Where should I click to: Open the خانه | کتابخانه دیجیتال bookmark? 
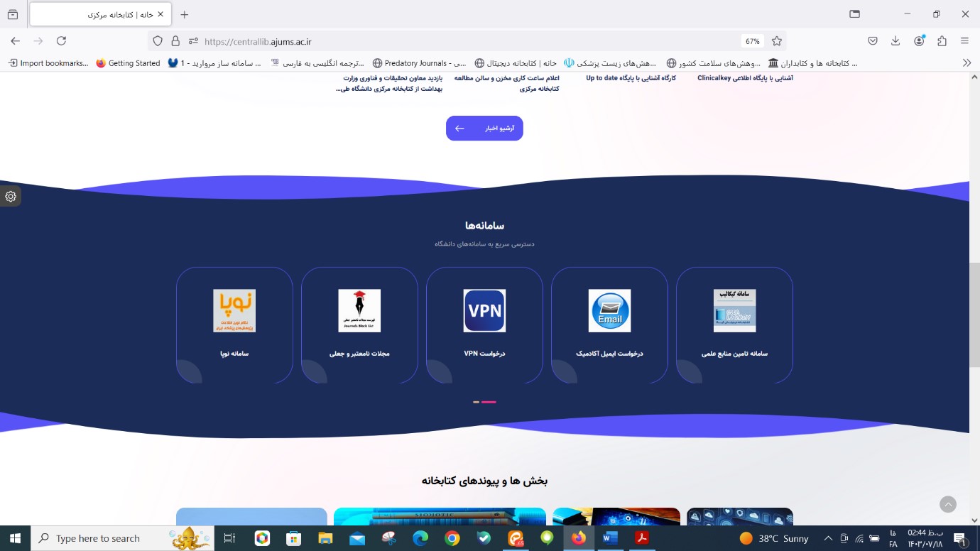[x=516, y=62]
